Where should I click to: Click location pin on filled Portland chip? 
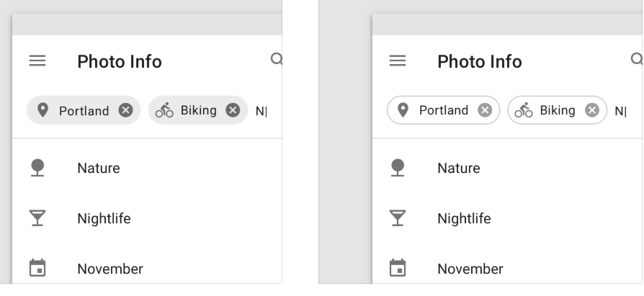point(43,110)
